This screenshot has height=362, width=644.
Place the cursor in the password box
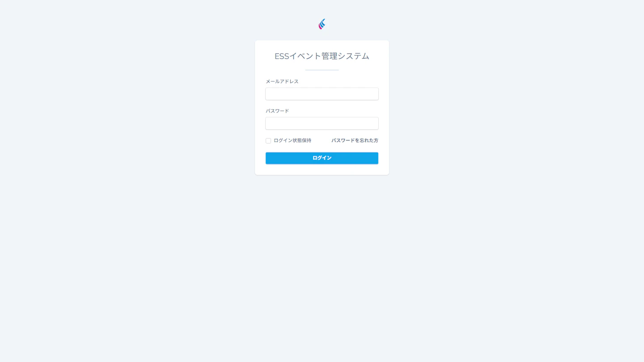(x=322, y=123)
